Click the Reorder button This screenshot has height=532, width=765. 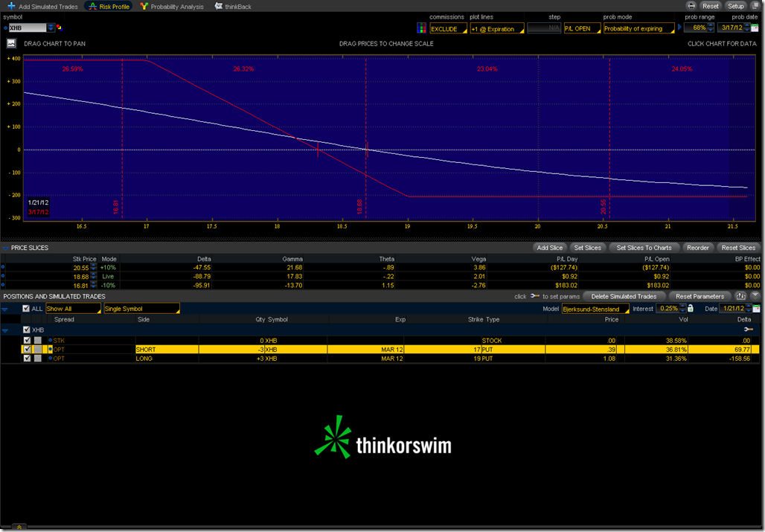698,248
